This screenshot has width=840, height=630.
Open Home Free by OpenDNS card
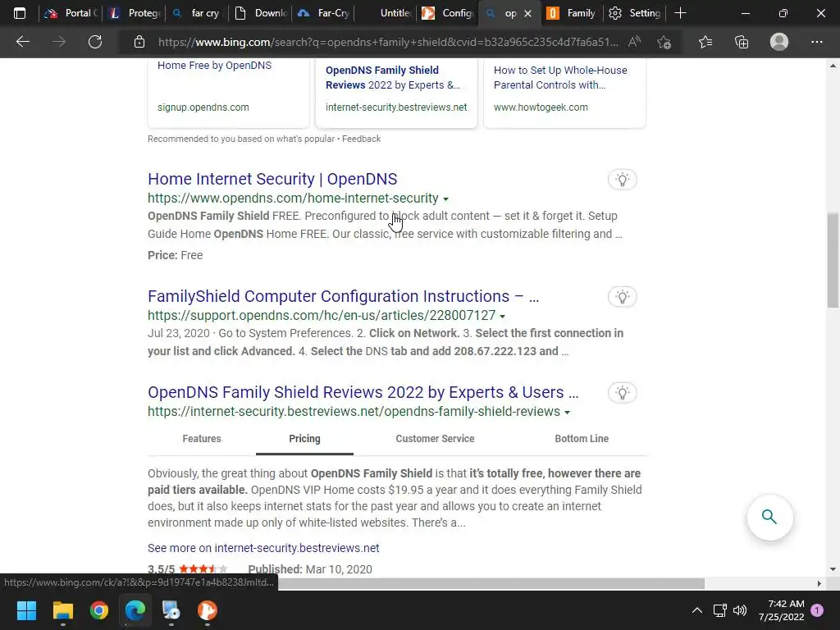pyautogui.click(x=228, y=92)
